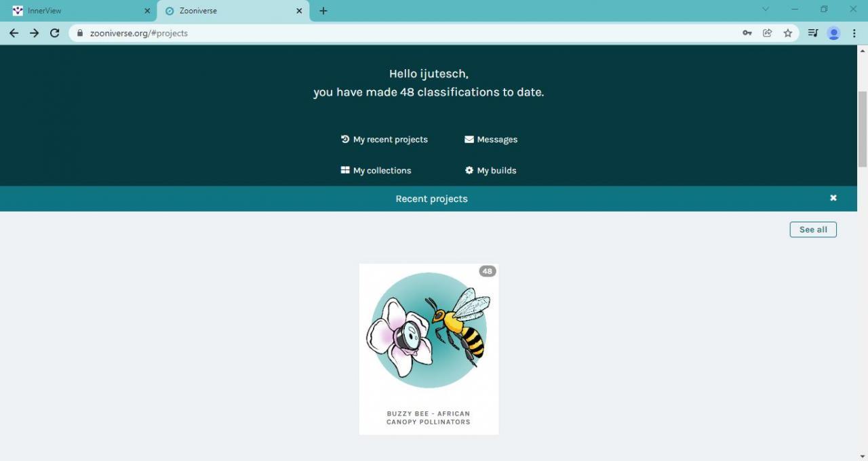Click the envelope icon beside Messages
Screen dimensions: 868x461
[x=469, y=139]
